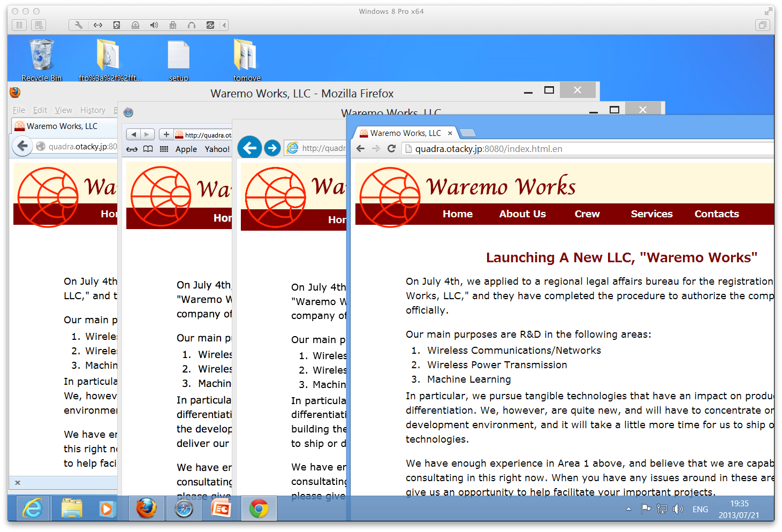Open Safari Reading List glasses icon
The width and height of the screenshot is (782, 532).
coord(132,149)
